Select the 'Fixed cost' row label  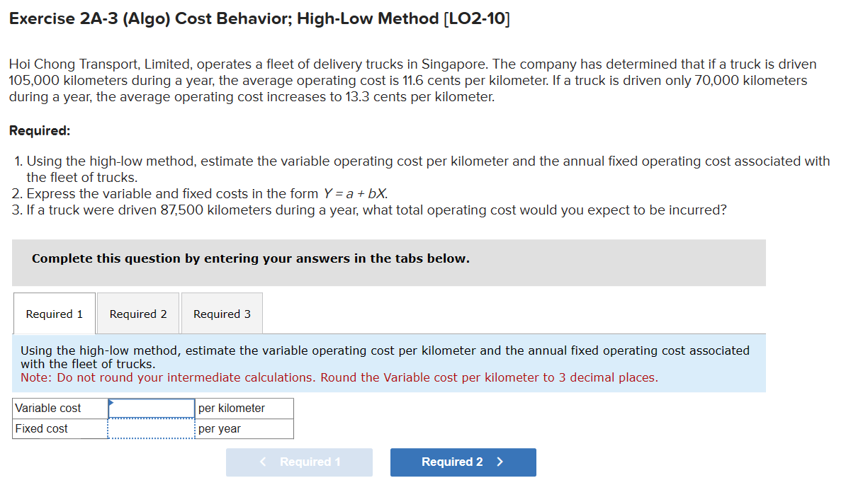[x=43, y=428]
